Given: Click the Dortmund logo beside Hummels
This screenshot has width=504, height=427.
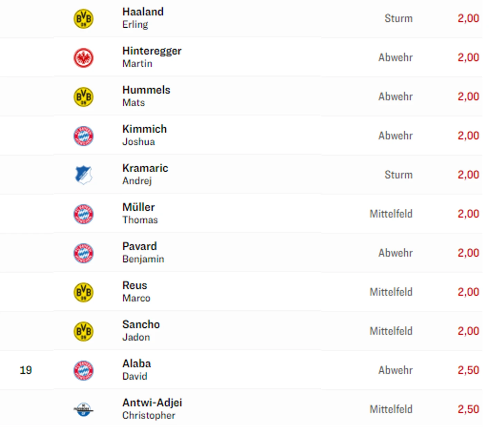Looking at the screenshot, I should tap(84, 97).
